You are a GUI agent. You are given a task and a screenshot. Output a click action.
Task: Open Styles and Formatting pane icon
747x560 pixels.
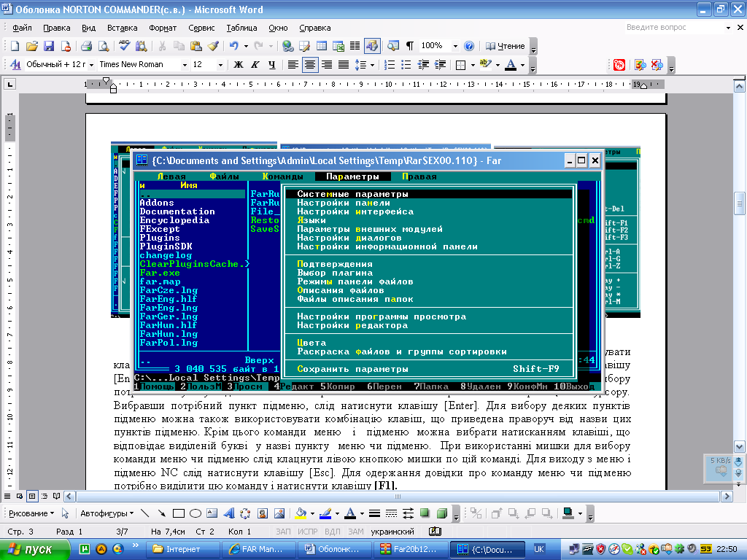(15, 65)
